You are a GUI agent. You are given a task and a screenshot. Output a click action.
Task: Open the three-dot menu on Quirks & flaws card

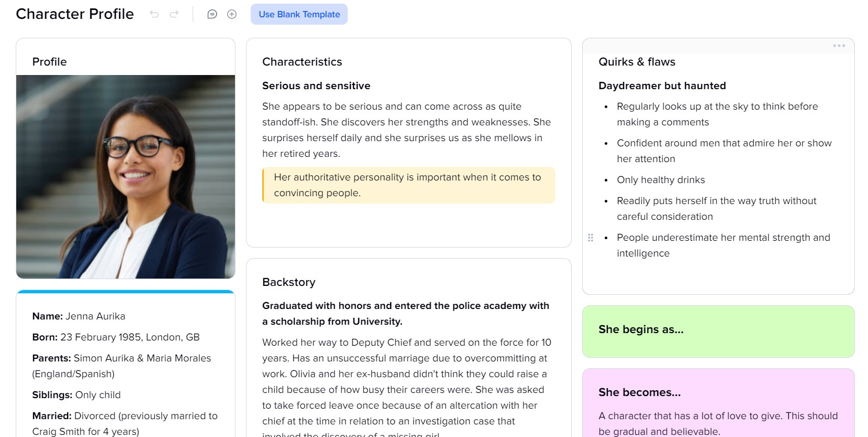pos(839,46)
